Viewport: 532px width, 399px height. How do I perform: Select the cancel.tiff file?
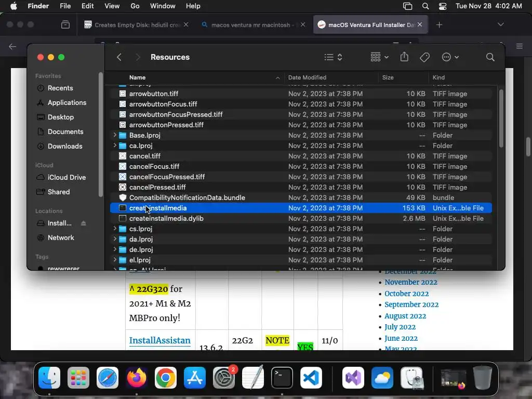[x=301, y=156]
